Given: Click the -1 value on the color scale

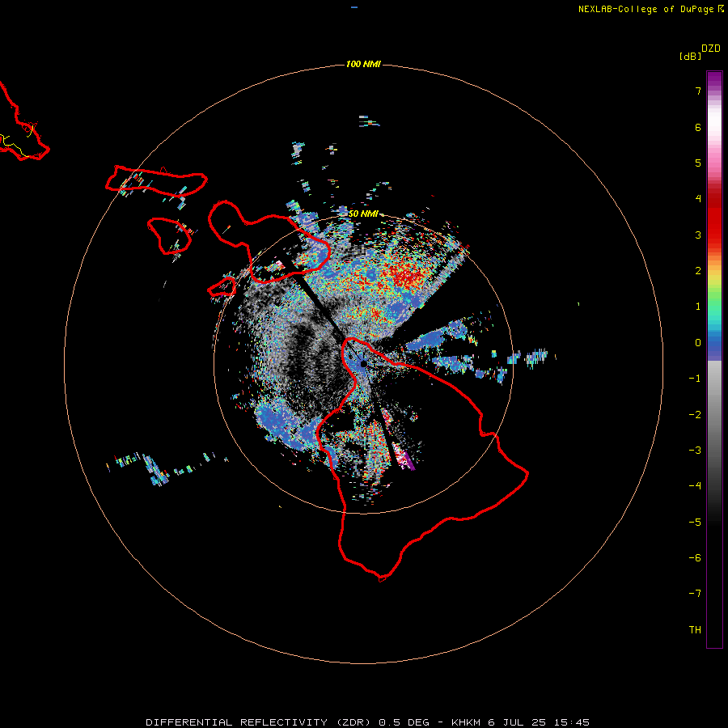Looking at the screenshot, I should (x=695, y=379).
